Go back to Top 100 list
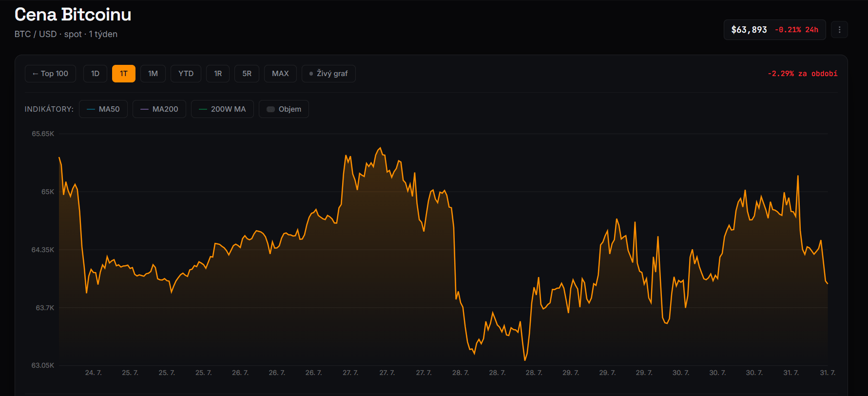Image resolution: width=868 pixels, height=396 pixels. pyautogui.click(x=50, y=74)
